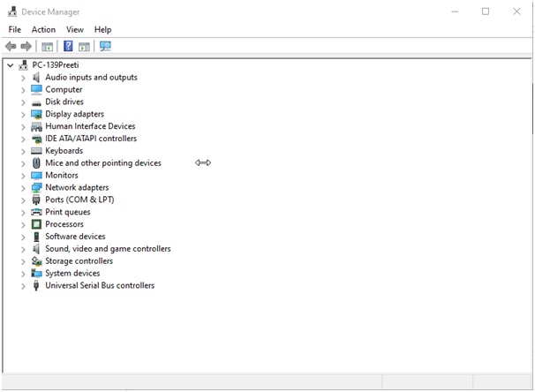Expand Universal Serial Bus controllers chevron
This screenshot has width=535, height=392.
pyautogui.click(x=23, y=286)
